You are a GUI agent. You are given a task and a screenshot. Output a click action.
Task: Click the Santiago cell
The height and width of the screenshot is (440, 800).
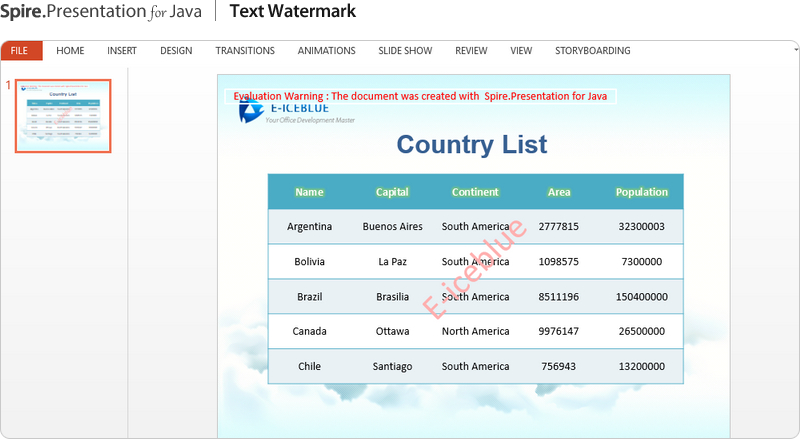pos(392,366)
